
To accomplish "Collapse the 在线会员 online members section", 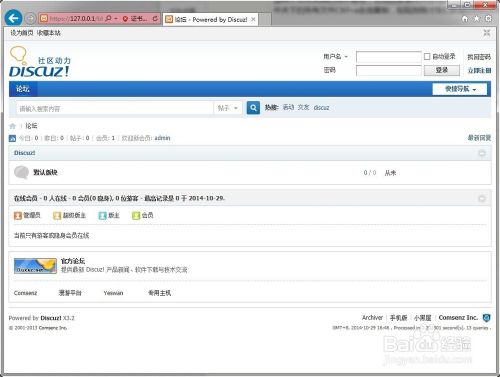I will 482,199.
